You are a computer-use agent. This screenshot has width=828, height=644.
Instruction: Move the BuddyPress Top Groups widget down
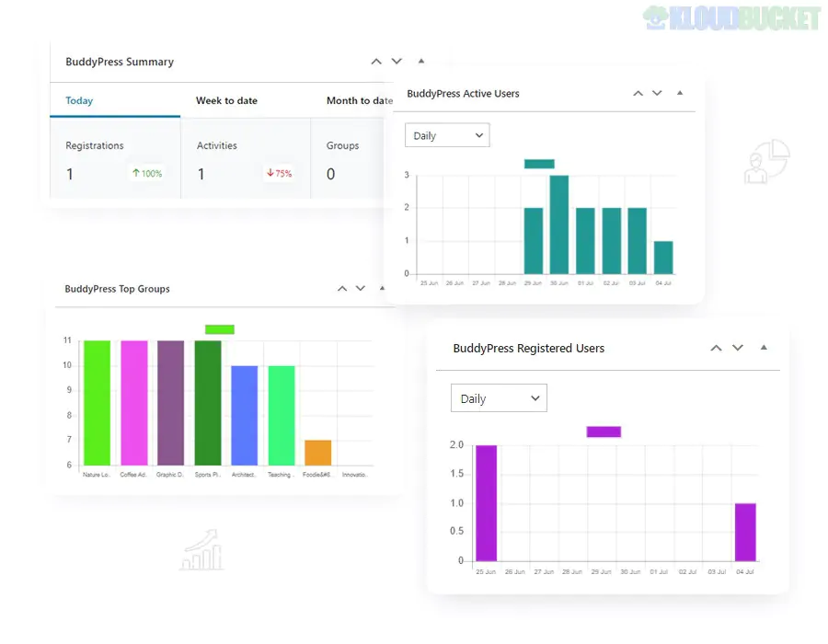point(361,288)
